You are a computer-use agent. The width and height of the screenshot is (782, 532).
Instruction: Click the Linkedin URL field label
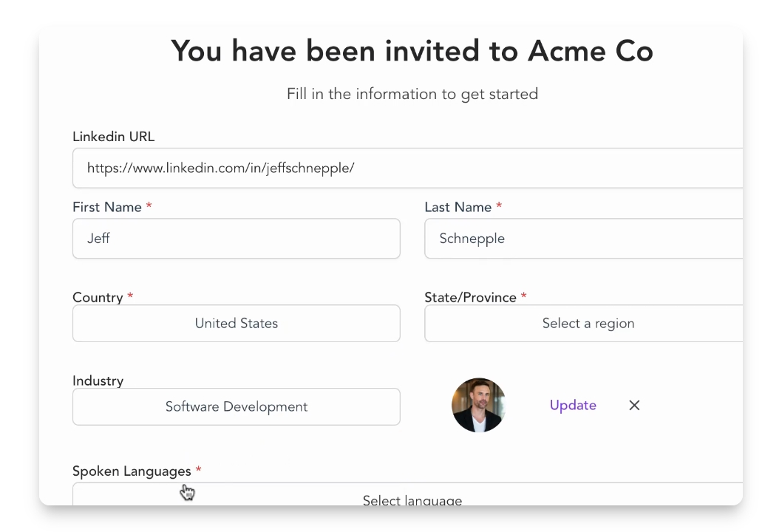113,137
